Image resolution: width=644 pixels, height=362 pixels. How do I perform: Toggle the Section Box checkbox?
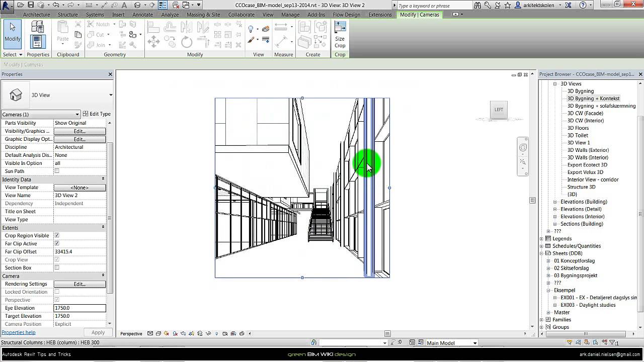coord(56,267)
